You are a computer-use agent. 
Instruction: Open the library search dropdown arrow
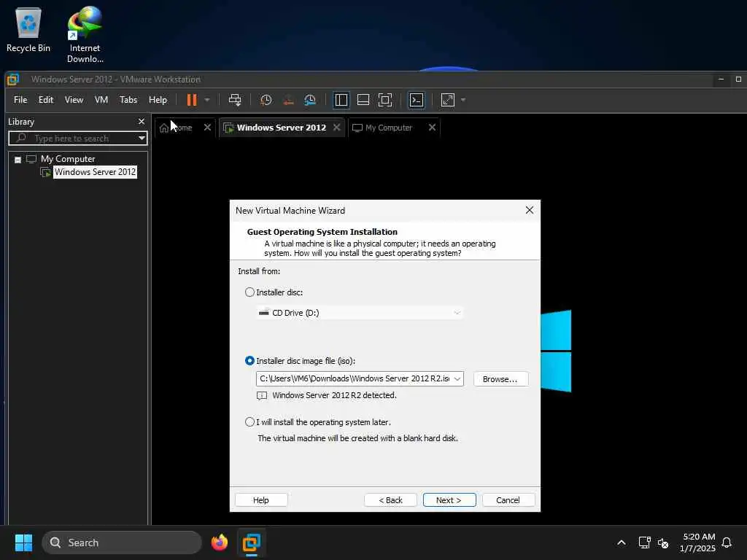pos(142,139)
